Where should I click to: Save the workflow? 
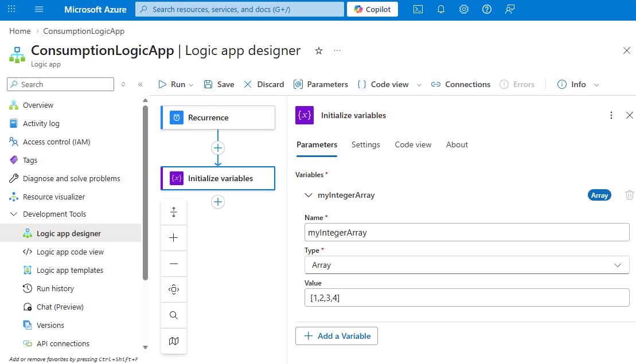click(219, 84)
